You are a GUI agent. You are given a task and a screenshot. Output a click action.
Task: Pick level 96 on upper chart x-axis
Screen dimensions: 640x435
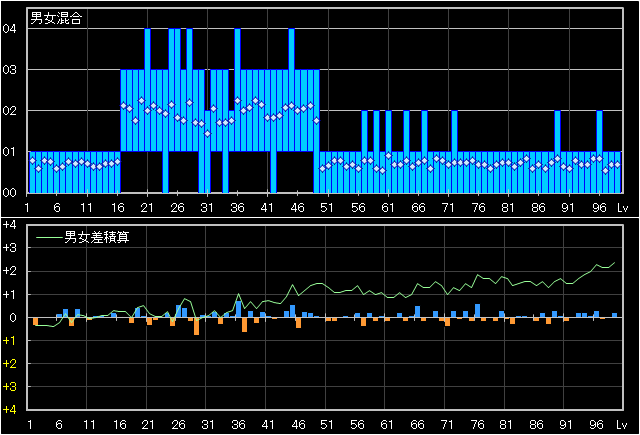pos(599,208)
